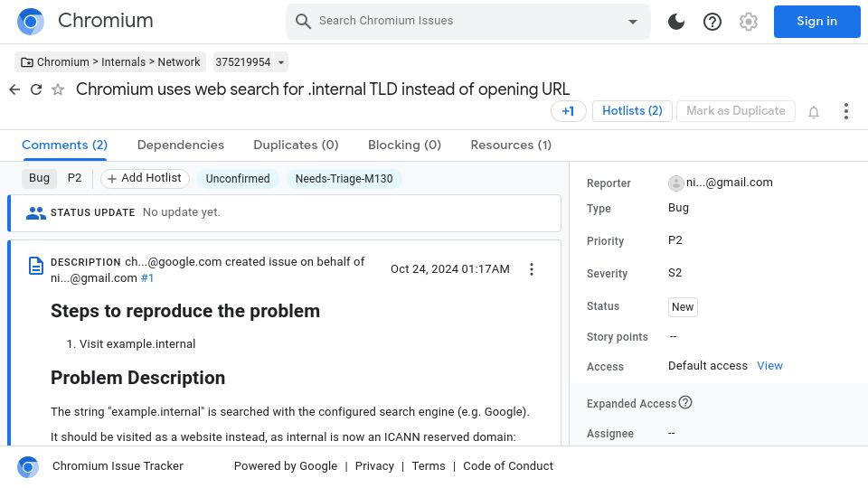Click the timestamp Oct 24, 2024 01:17AM
Viewport: 868px width, 488px height.
[450, 269]
